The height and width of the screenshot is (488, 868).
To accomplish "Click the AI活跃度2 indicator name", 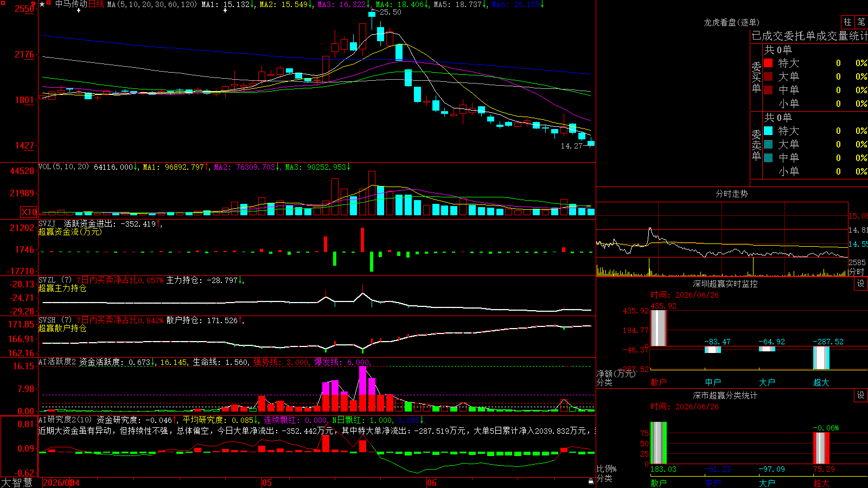I will (x=58, y=362).
